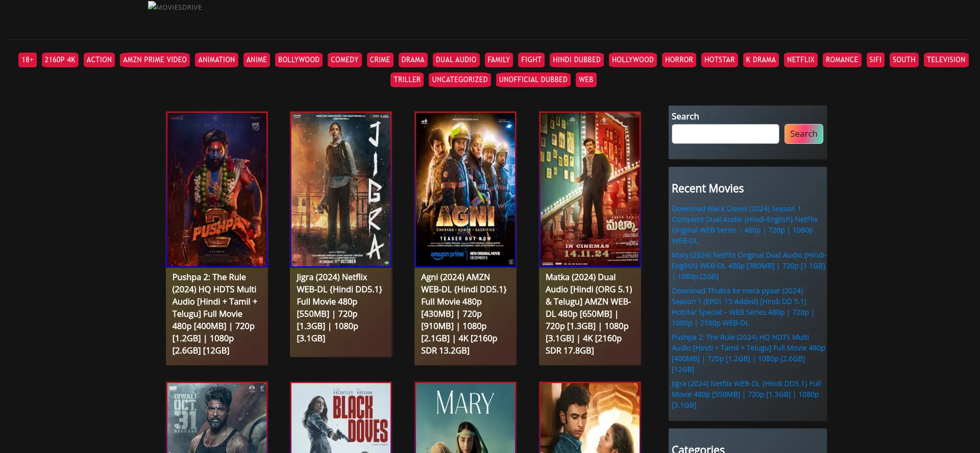Viewport: 980px width, 453px height.
Task: Browse COMEDY movies
Action: [x=345, y=60]
